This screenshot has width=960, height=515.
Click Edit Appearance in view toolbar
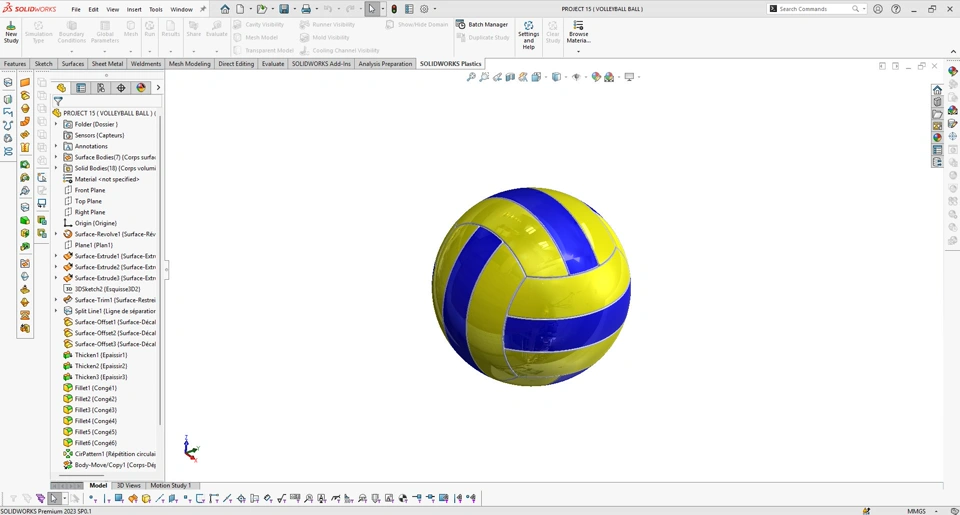(596, 77)
